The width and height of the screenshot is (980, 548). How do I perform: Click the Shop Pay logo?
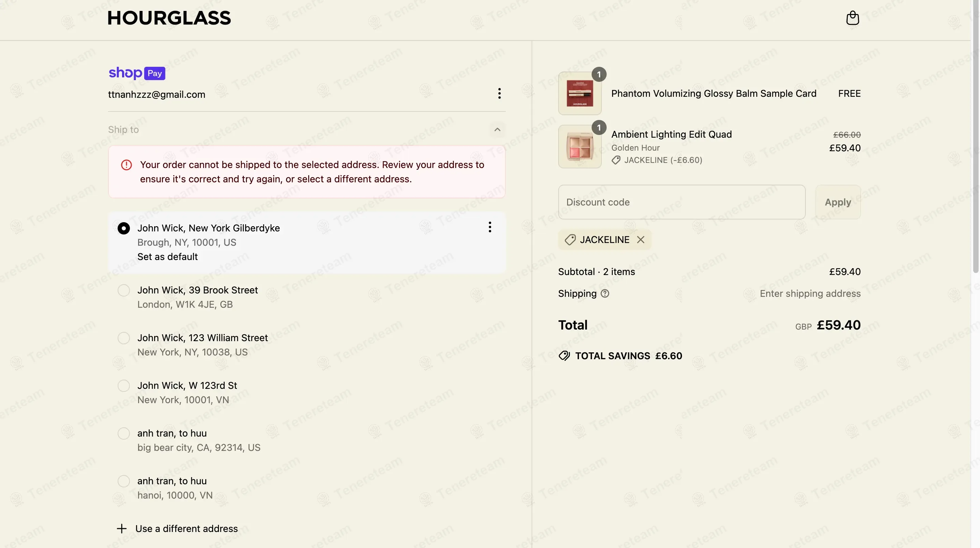(x=137, y=73)
